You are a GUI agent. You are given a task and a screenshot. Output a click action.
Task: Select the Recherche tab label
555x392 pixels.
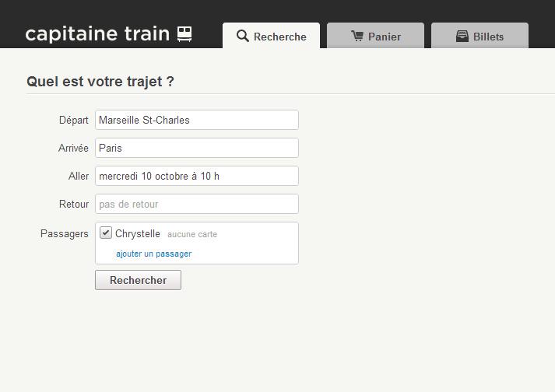pos(280,37)
